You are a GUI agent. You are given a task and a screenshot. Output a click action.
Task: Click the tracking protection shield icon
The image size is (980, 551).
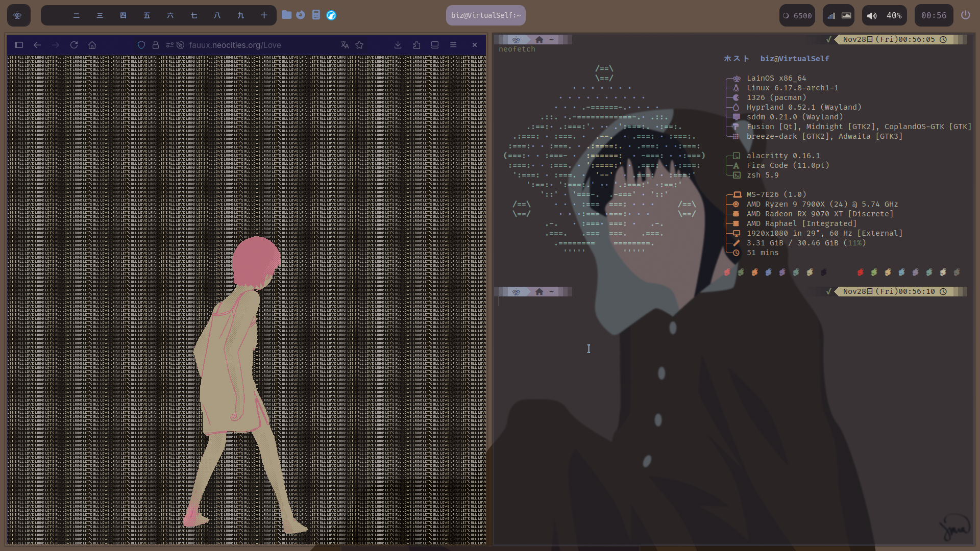(x=141, y=45)
